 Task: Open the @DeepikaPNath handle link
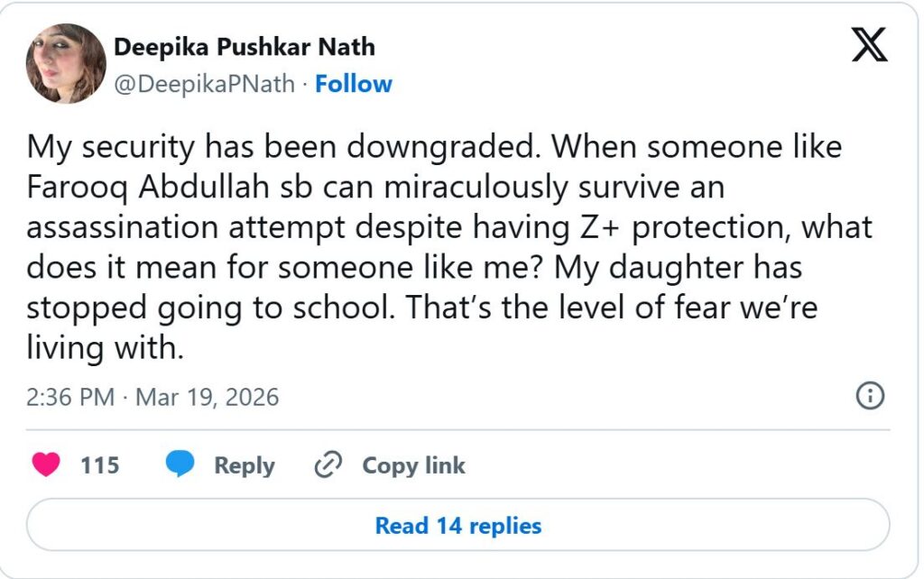click(205, 84)
